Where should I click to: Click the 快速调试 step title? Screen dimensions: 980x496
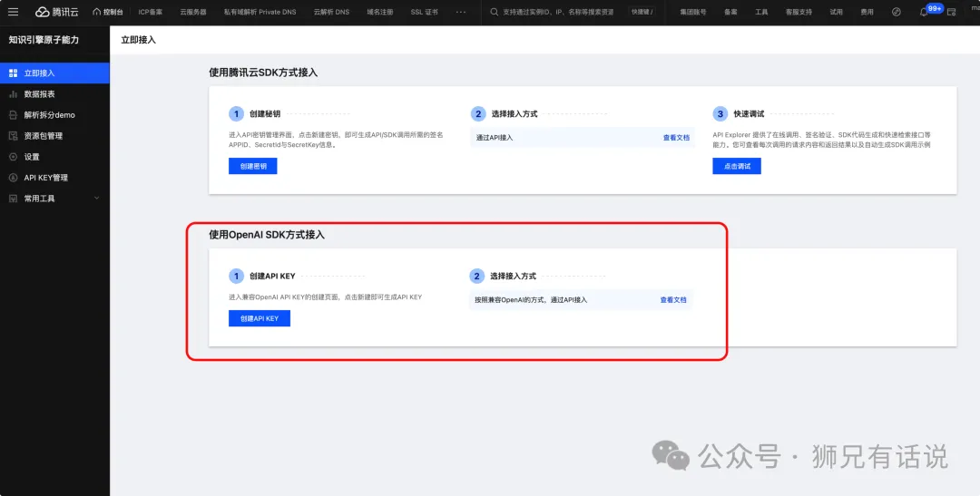(x=749, y=113)
